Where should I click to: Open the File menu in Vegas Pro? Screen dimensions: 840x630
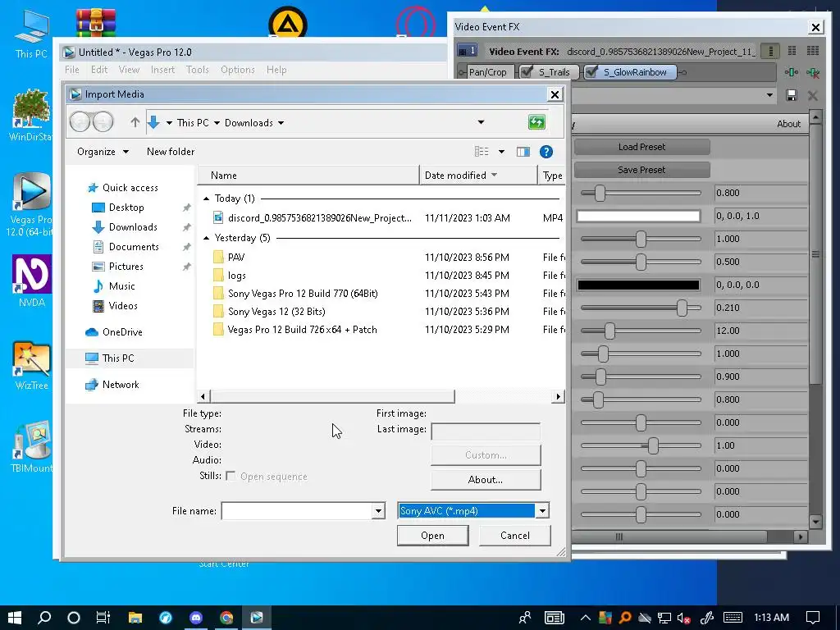click(x=72, y=70)
